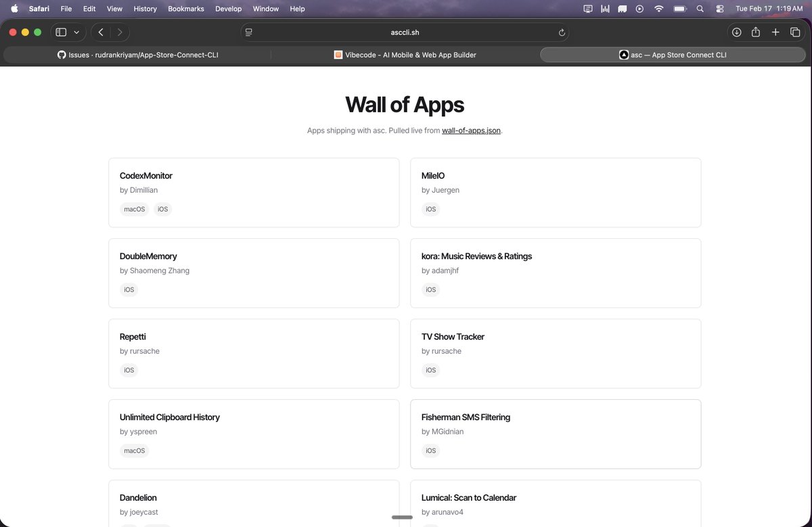Open Lumical: Scan to Calendar card
The image size is (812, 527).
point(556,503)
